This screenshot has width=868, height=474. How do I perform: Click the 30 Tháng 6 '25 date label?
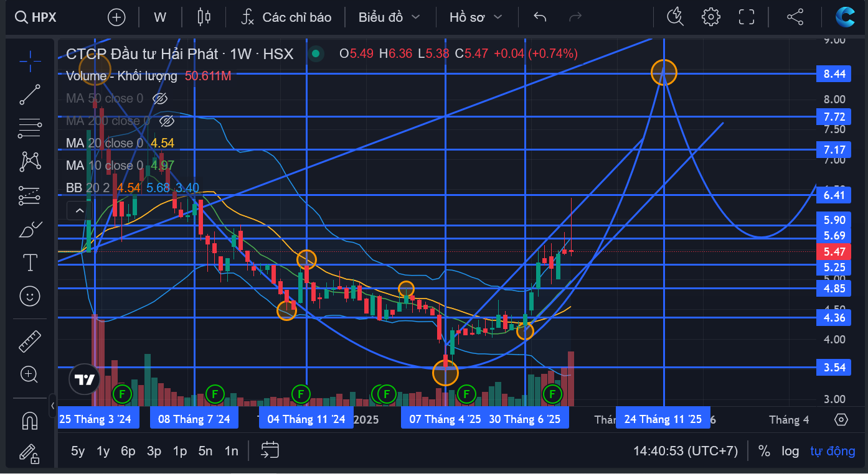(525, 419)
